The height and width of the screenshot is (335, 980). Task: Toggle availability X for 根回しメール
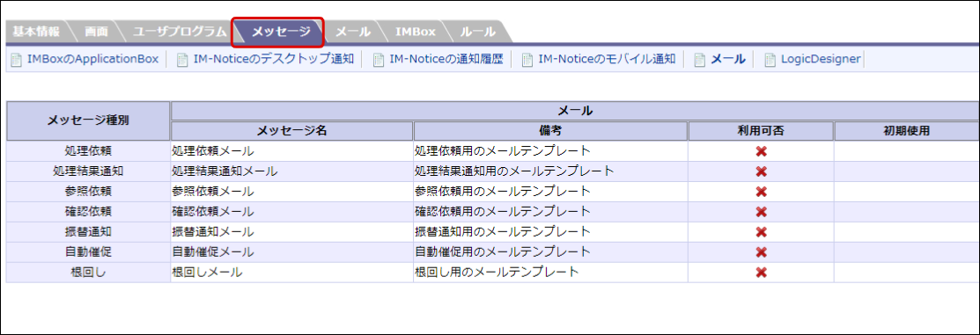click(x=761, y=272)
